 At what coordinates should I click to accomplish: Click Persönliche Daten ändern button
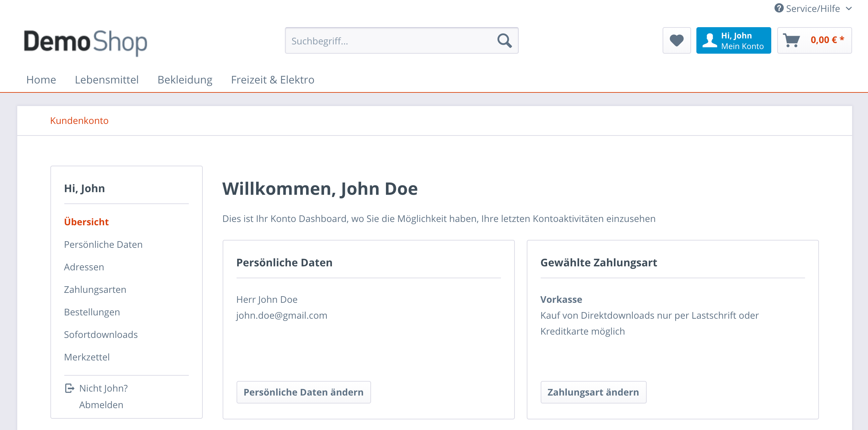(x=303, y=392)
